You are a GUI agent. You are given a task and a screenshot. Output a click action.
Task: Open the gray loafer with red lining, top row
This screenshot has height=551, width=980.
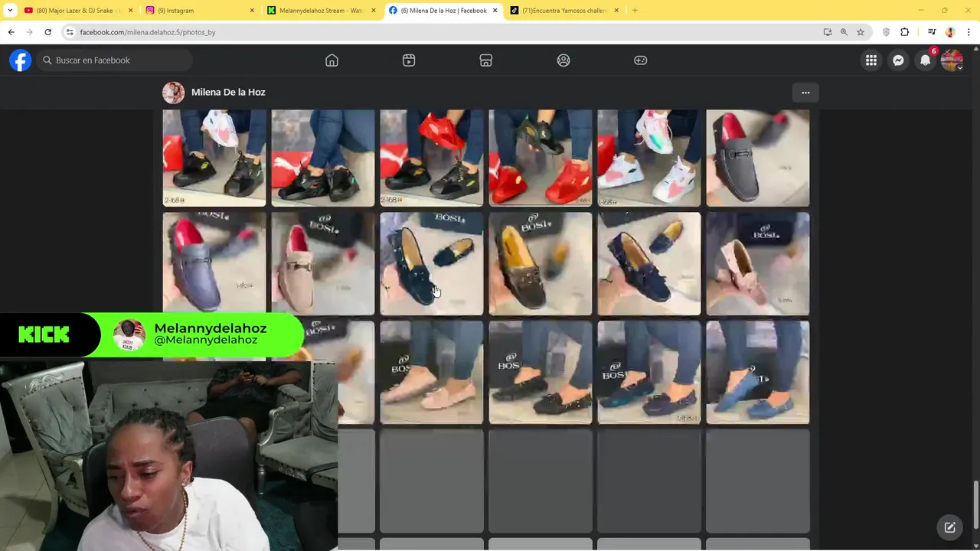[x=758, y=158]
